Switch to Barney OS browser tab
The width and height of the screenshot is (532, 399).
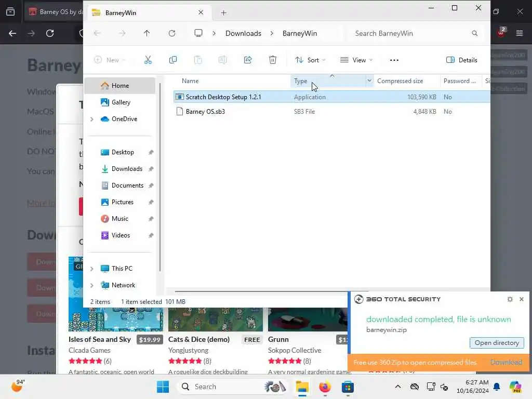click(x=54, y=12)
